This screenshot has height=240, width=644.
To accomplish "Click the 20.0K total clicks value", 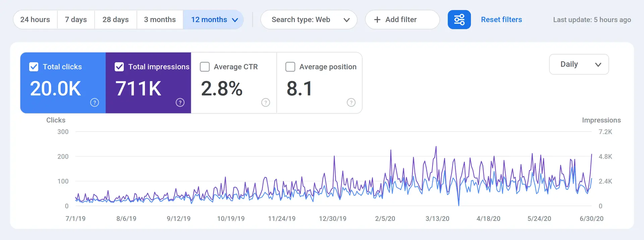I will pos(56,89).
